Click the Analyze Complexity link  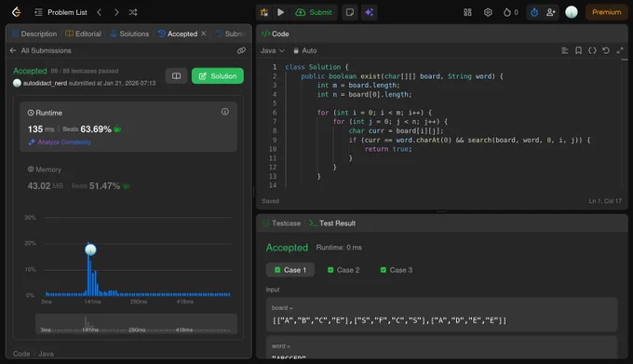(60, 142)
